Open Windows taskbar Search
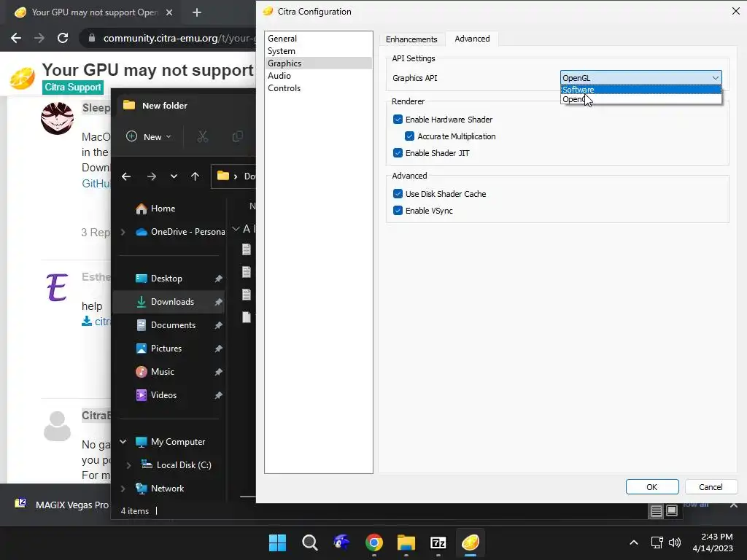The image size is (747, 560). coord(309,542)
